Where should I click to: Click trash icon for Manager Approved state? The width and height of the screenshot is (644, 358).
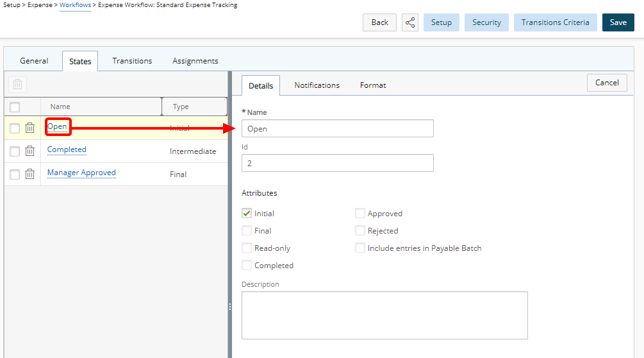coord(29,174)
